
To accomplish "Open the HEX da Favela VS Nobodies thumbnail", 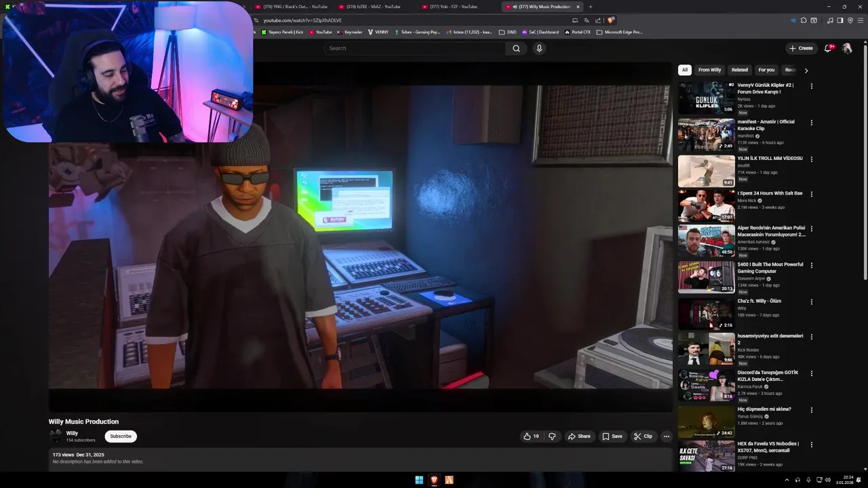I will tap(706, 455).
